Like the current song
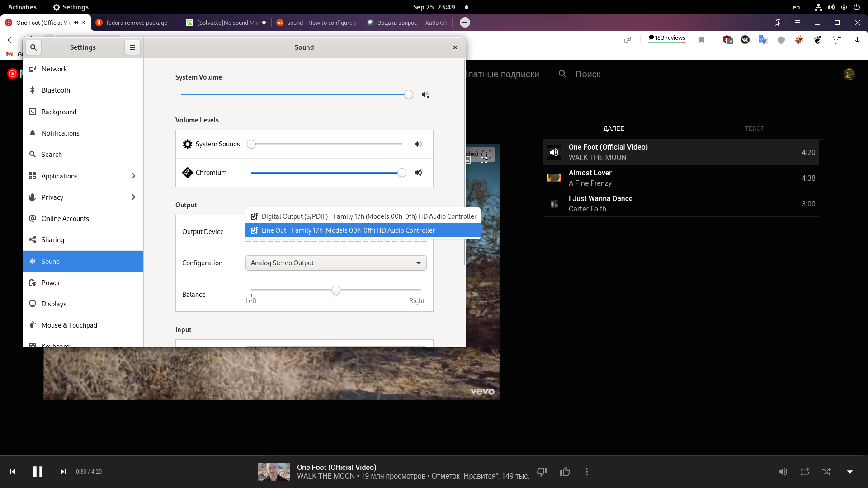Screen dimensions: 868x488 [x=565, y=472]
